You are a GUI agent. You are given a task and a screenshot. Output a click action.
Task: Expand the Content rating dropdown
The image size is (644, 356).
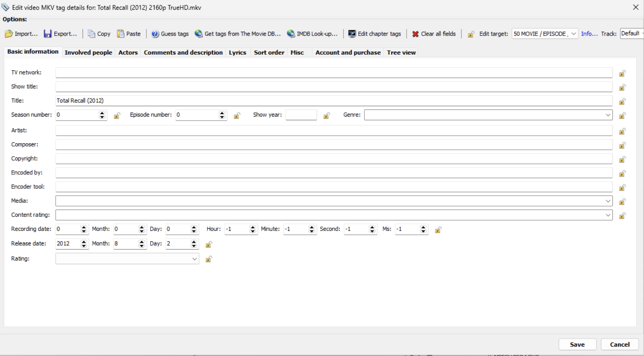(x=608, y=215)
